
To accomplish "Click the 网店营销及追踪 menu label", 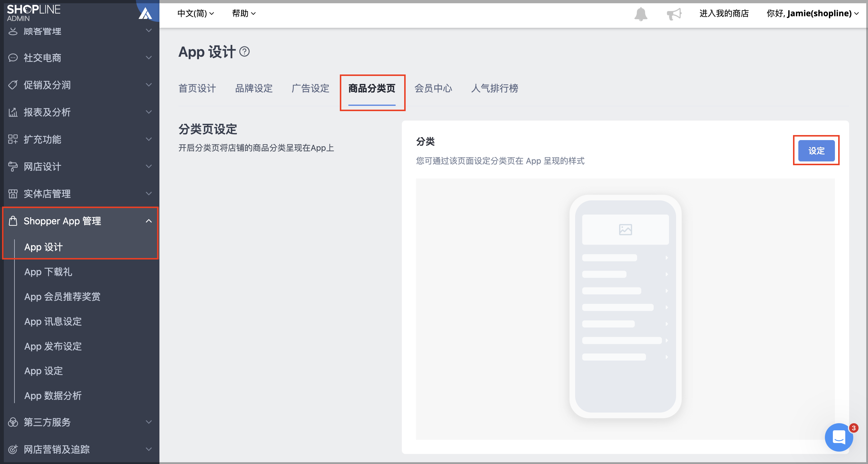I will click(57, 449).
